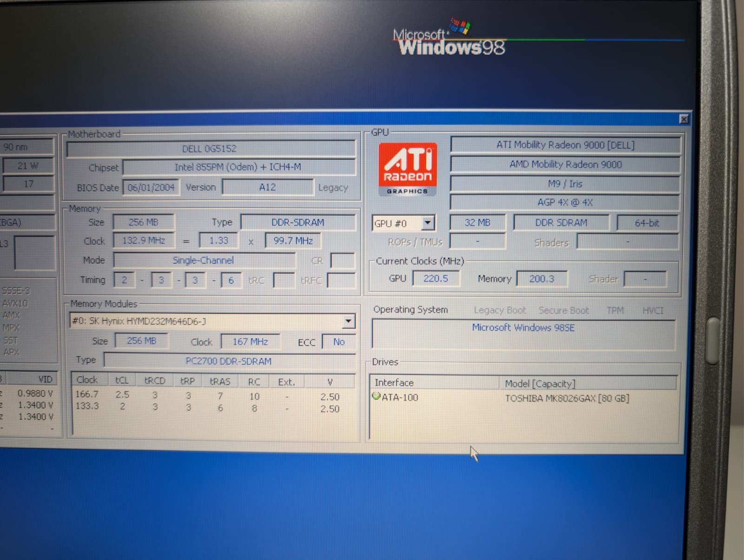Image resolution: width=744 pixels, height=560 pixels.
Task: Click the ATI Radeon Graphics logo
Action: coord(407,169)
